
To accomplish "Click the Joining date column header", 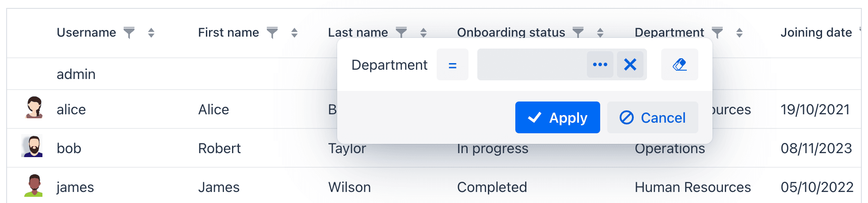I will [x=816, y=33].
